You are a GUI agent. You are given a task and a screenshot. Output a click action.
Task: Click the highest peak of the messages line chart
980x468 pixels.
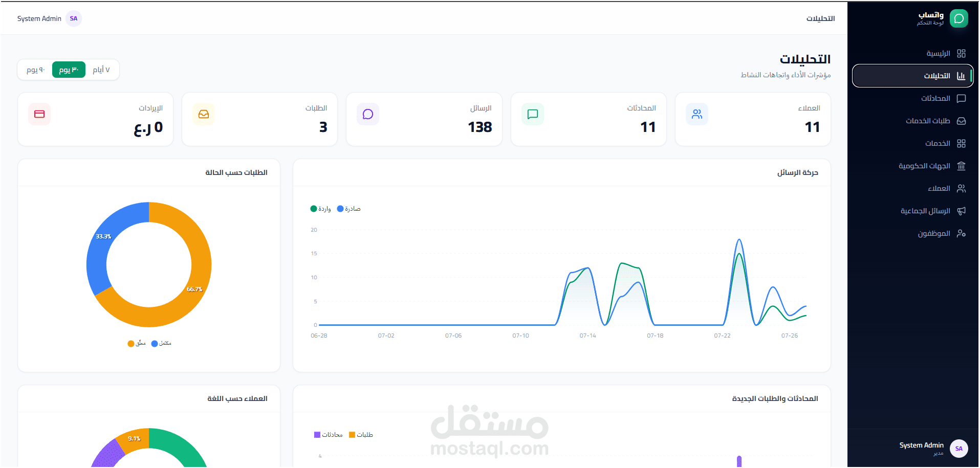pos(739,239)
